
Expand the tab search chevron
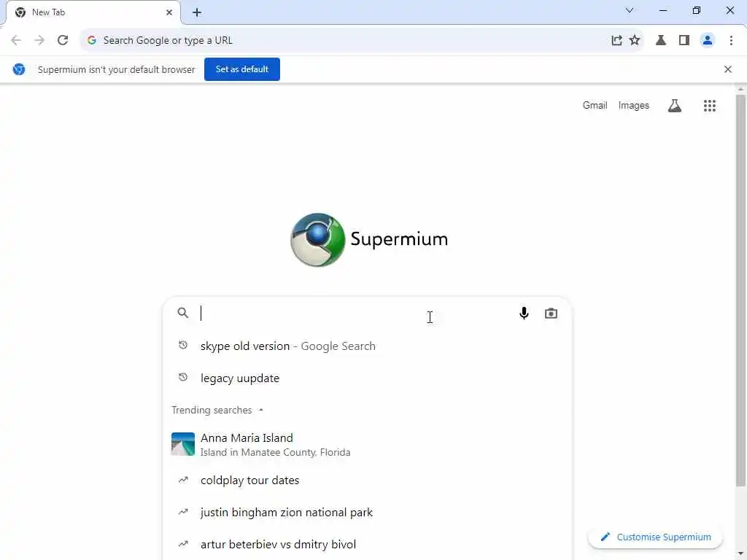pyautogui.click(x=630, y=10)
